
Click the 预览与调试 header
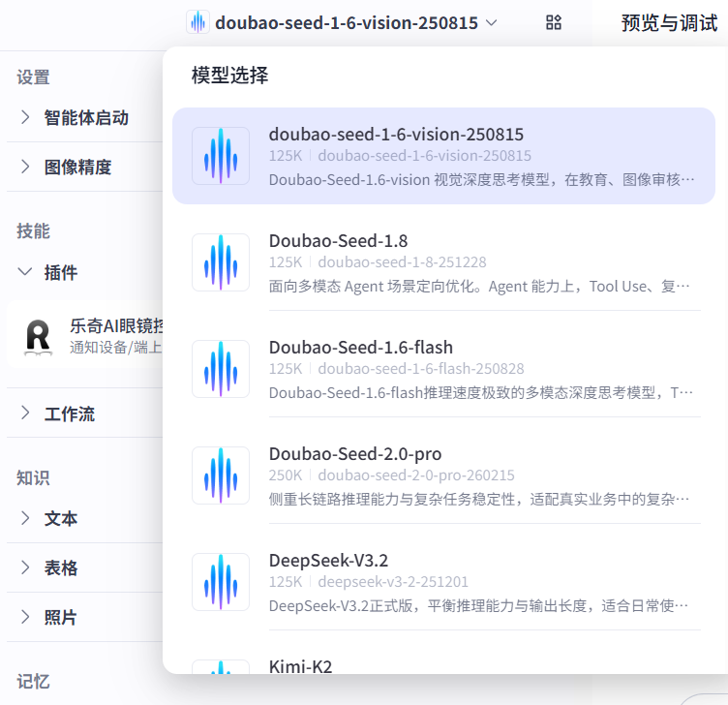click(x=670, y=22)
